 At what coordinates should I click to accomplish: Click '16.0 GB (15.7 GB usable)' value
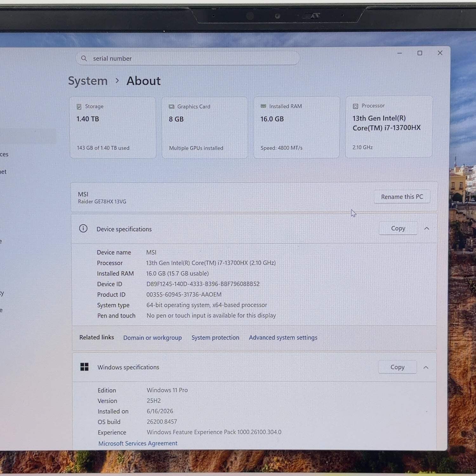point(177,273)
